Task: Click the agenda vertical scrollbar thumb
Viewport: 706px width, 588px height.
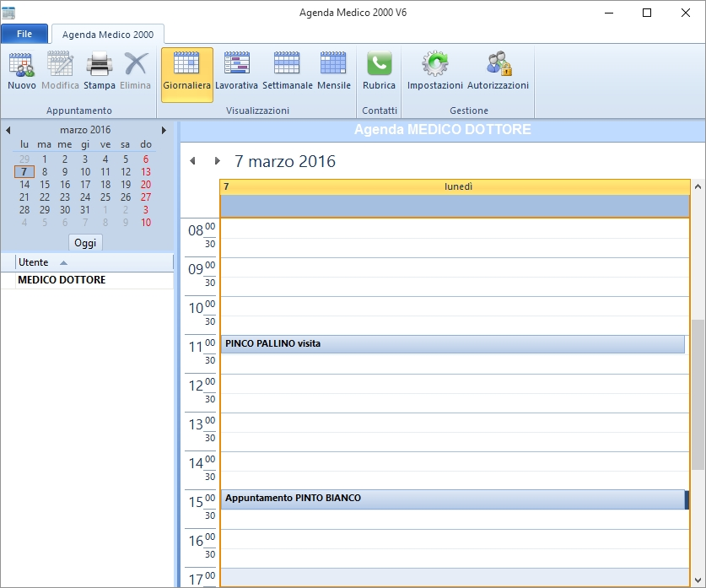Action: click(698, 395)
